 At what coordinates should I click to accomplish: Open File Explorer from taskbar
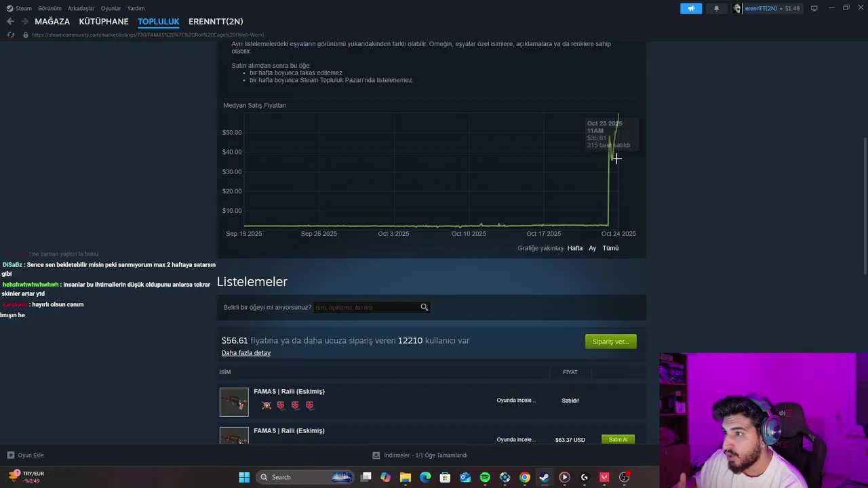coord(406,477)
